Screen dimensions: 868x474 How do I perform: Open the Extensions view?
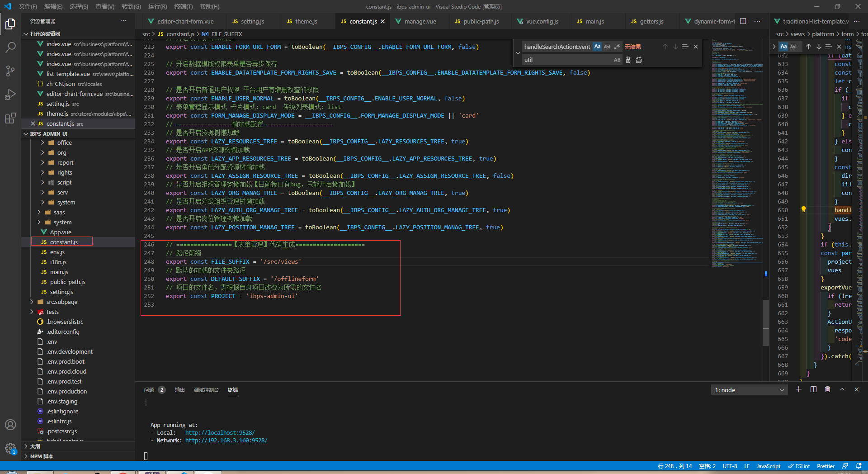[x=10, y=118]
